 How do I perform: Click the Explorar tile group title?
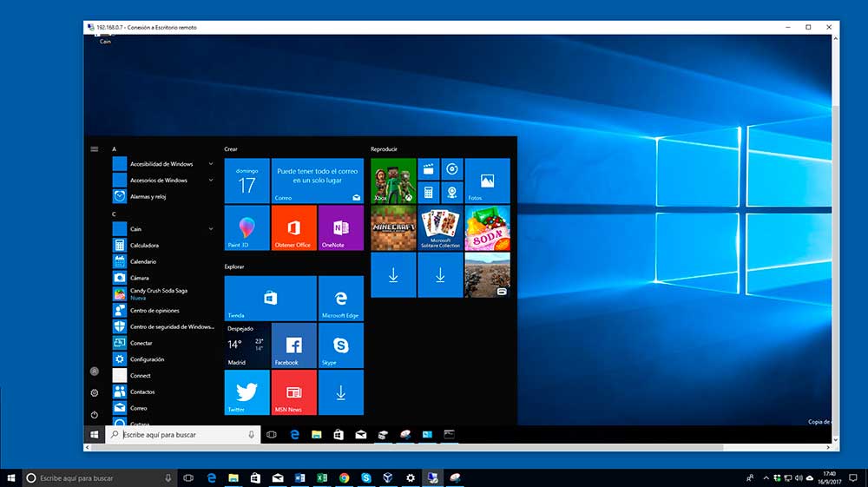234,267
